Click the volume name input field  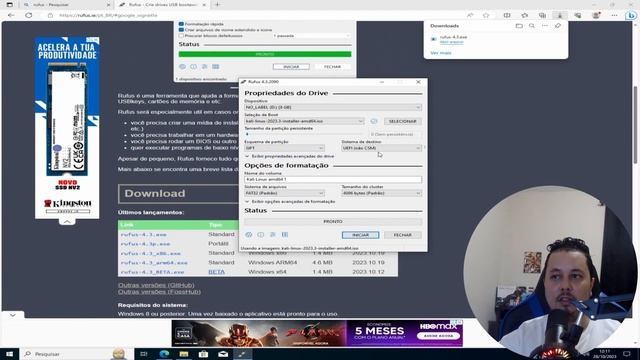pos(333,179)
